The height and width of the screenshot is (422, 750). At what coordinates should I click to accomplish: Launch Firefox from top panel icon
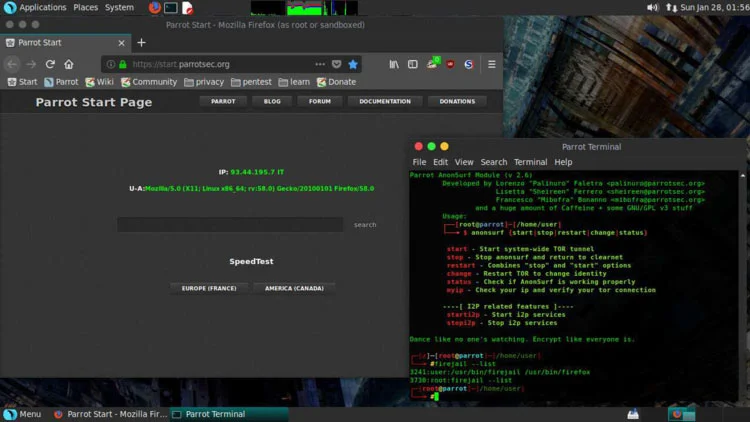154,7
